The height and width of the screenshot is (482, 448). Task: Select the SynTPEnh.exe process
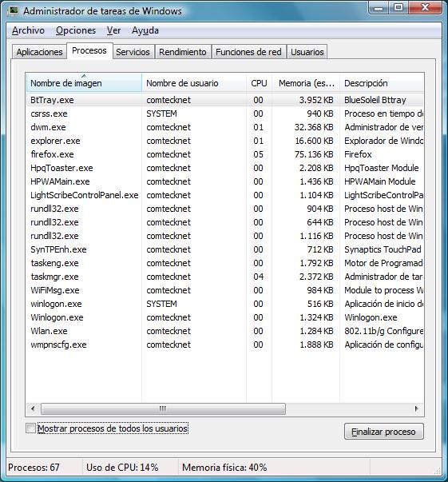[x=224, y=249]
